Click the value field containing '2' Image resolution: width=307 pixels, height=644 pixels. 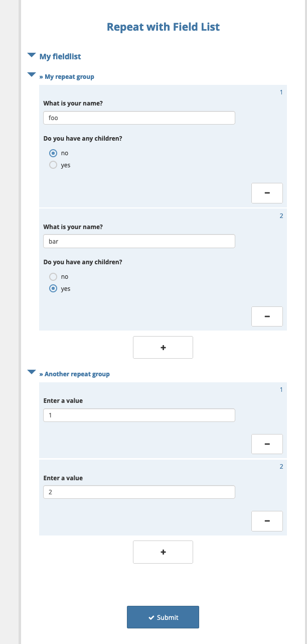coord(139,492)
